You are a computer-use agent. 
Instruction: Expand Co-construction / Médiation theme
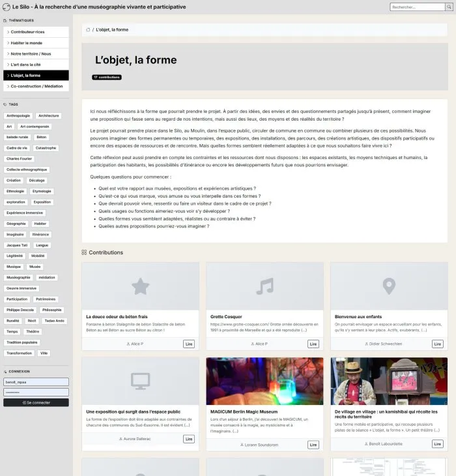[x=36, y=86]
